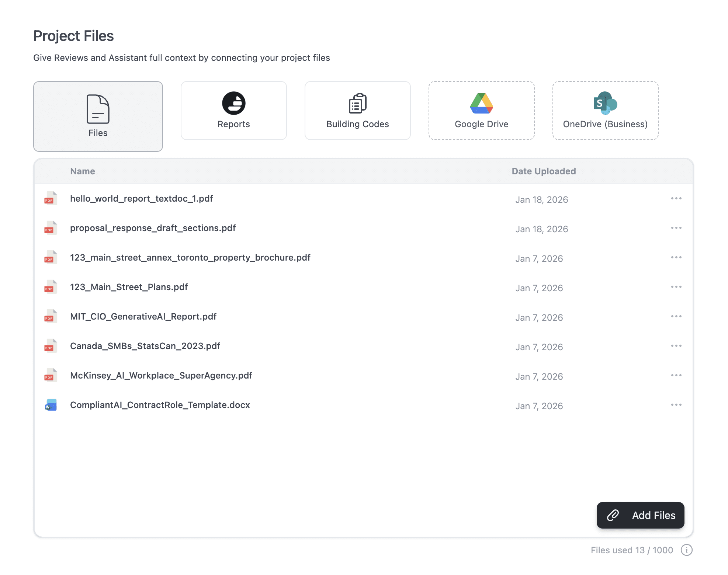Open more options for CompliantAI_ContractRole_Template.docx
Image resolution: width=728 pixels, height=575 pixels.
pos(676,405)
